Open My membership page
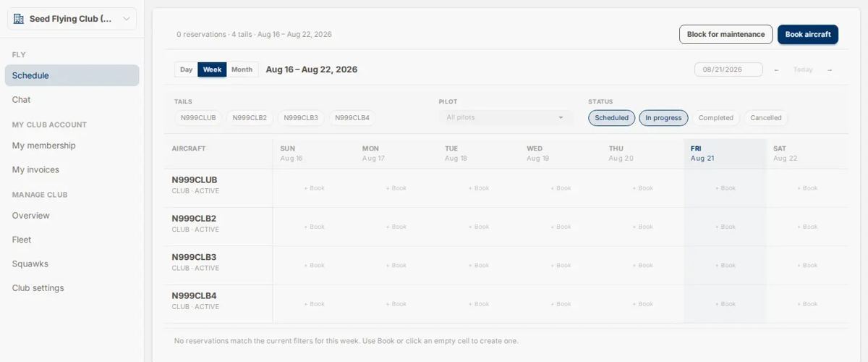Viewport: 868px width, 362px height. tap(72, 146)
